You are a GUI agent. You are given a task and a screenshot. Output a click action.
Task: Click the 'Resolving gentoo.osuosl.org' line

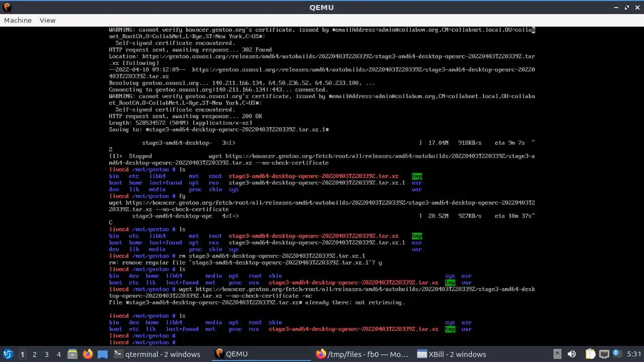[x=242, y=83]
